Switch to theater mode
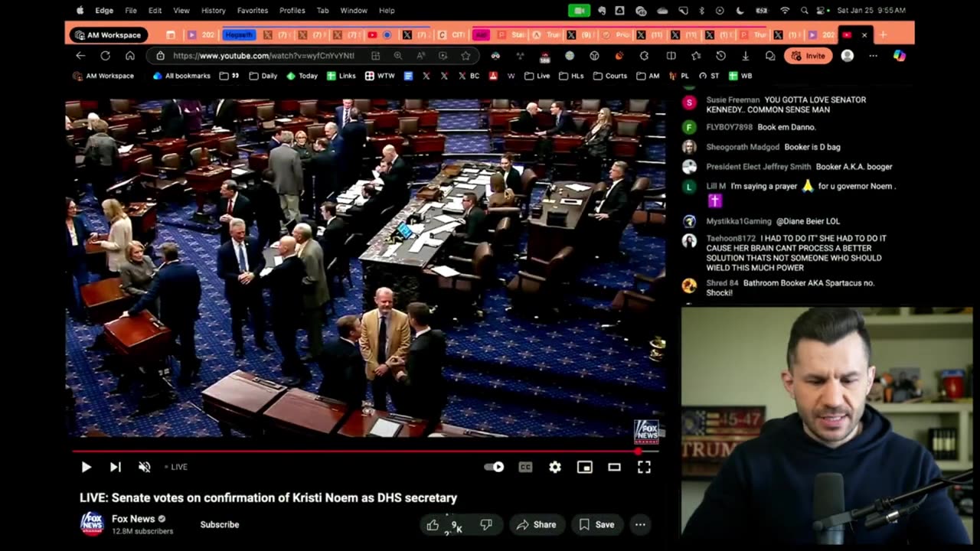This screenshot has height=551, width=980. point(614,467)
